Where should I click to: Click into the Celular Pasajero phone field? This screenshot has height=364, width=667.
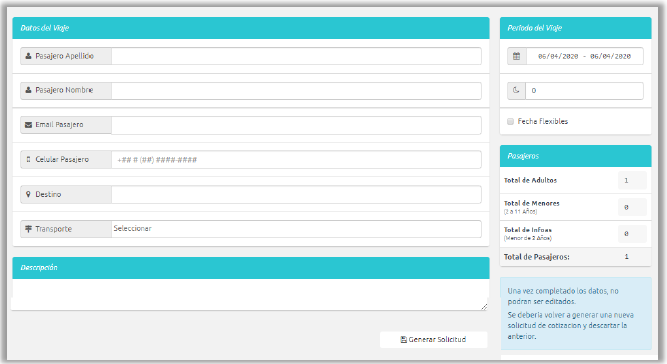296,159
